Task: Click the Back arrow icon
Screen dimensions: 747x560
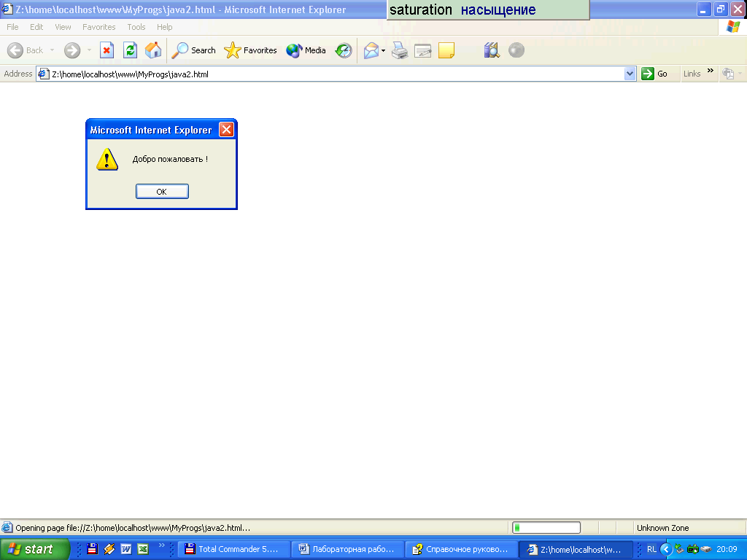Action: coord(15,50)
